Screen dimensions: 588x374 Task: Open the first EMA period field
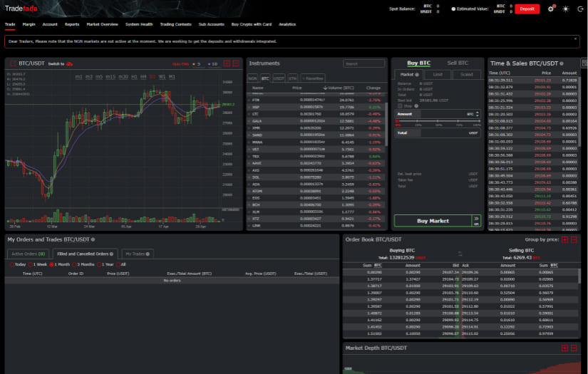coord(200,64)
